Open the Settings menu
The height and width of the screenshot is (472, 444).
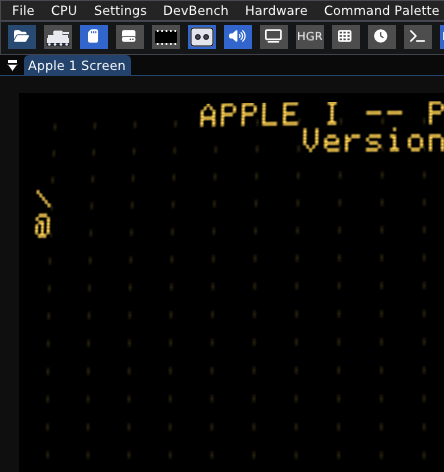pos(120,11)
